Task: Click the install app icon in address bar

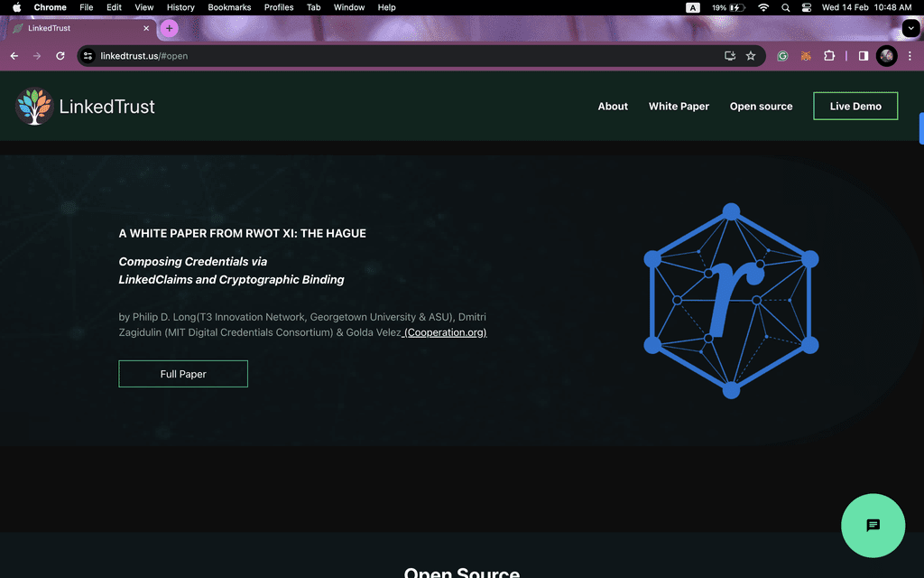Action: (x=729, y=56)
